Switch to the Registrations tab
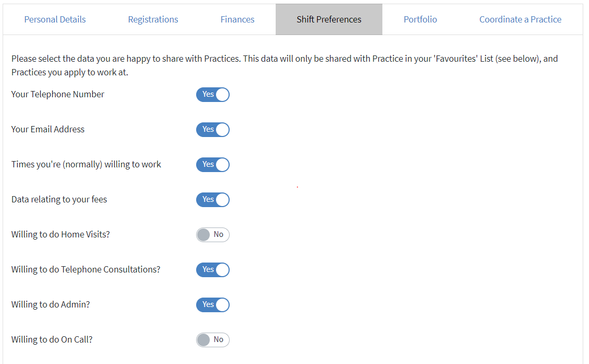The height and width of the screenshot is (364, 589). point(153,19)
